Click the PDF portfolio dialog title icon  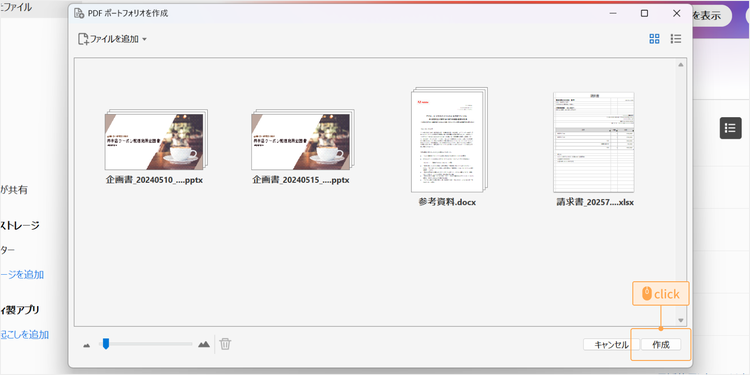pos(79,13)
